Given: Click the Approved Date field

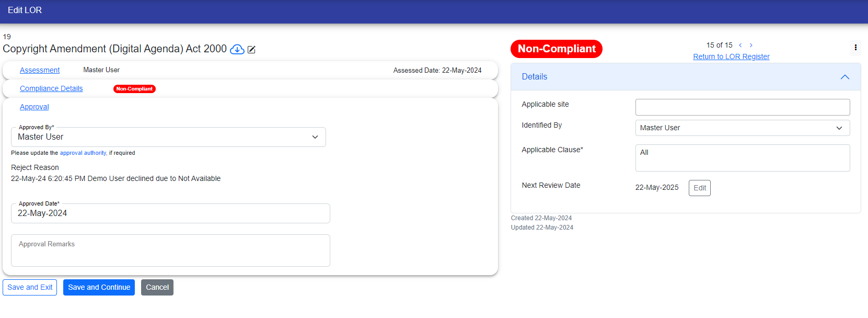Looking at the screenshot, I should (170, 213).
